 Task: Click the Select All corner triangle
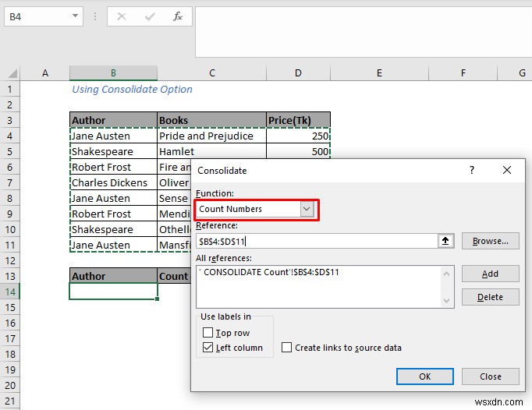point(12,73)
